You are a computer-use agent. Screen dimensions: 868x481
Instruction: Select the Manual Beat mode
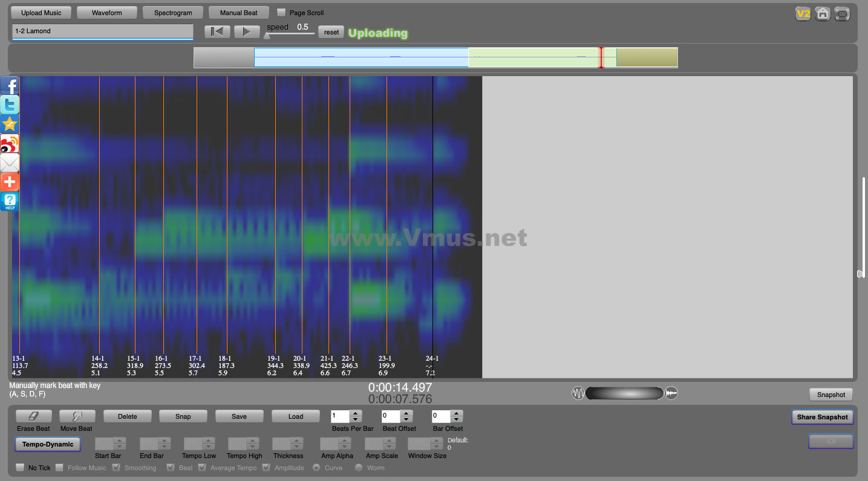238,12
